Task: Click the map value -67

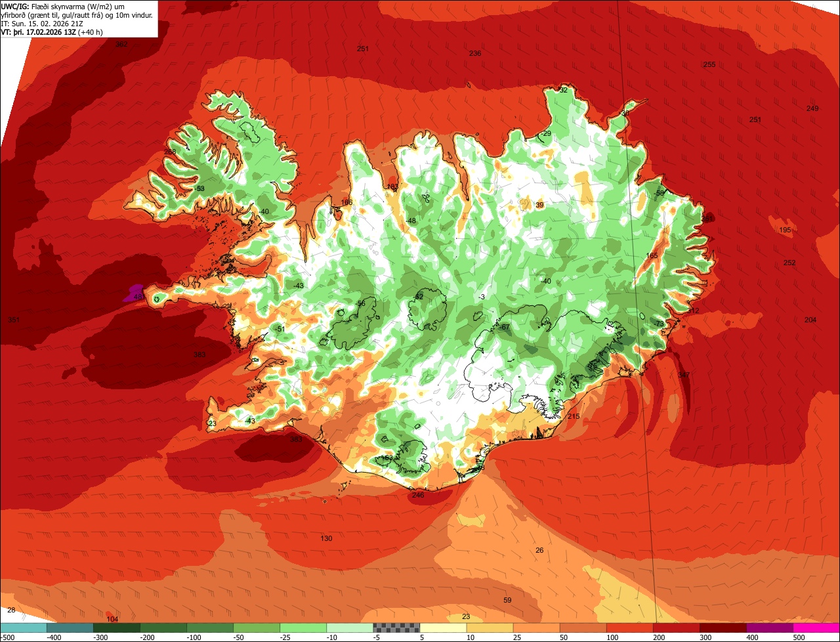Action: click(505, 327)
